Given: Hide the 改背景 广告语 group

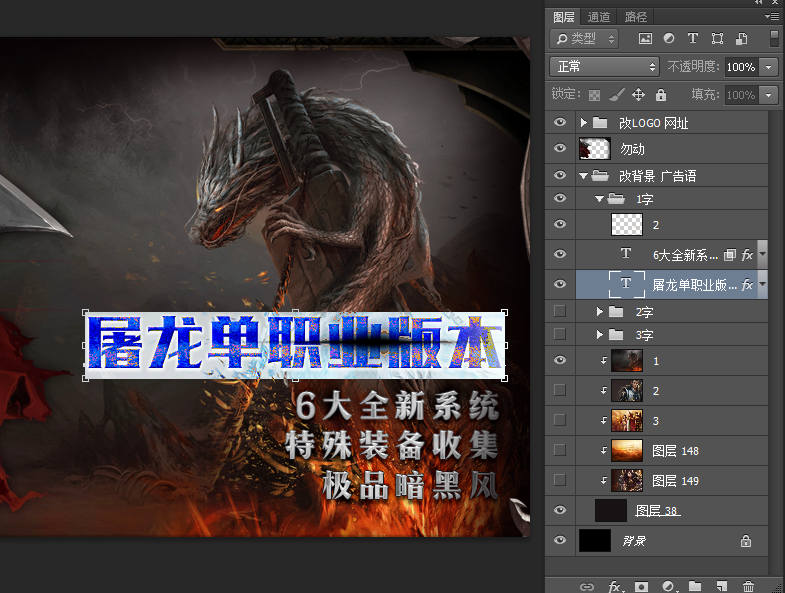Looking at the screenshot, I should [560, 175].
